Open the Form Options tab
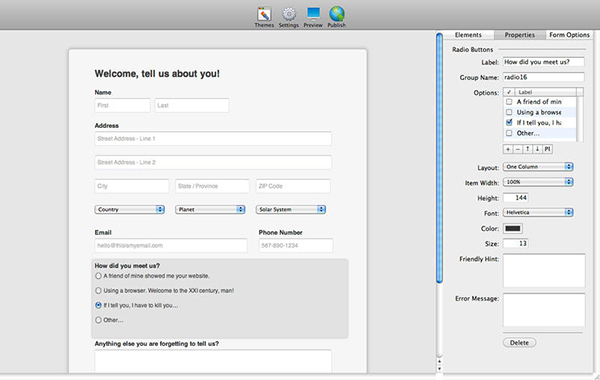The height and width of the screenshot is (380, 600). 569,35
